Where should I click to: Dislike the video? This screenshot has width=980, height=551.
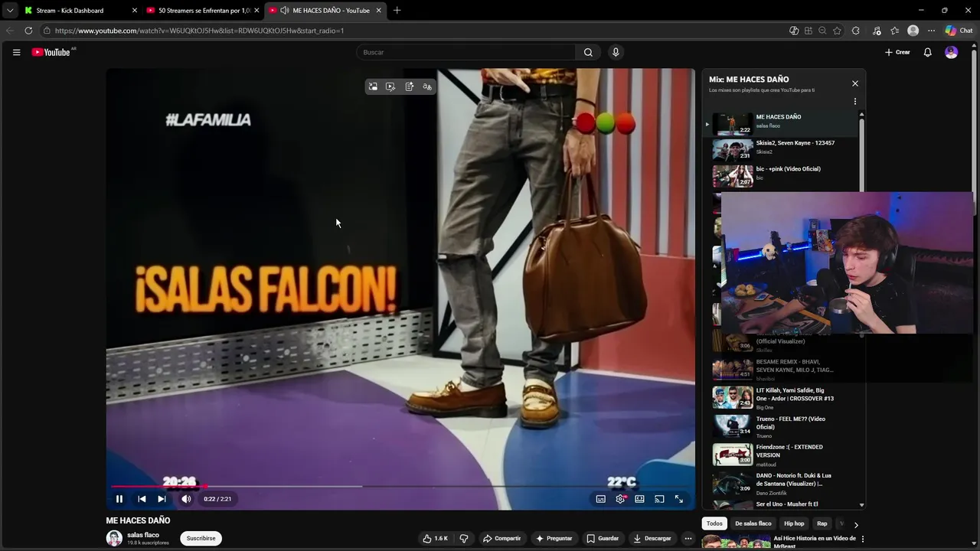pyautogui.click(x=464, y=538)
